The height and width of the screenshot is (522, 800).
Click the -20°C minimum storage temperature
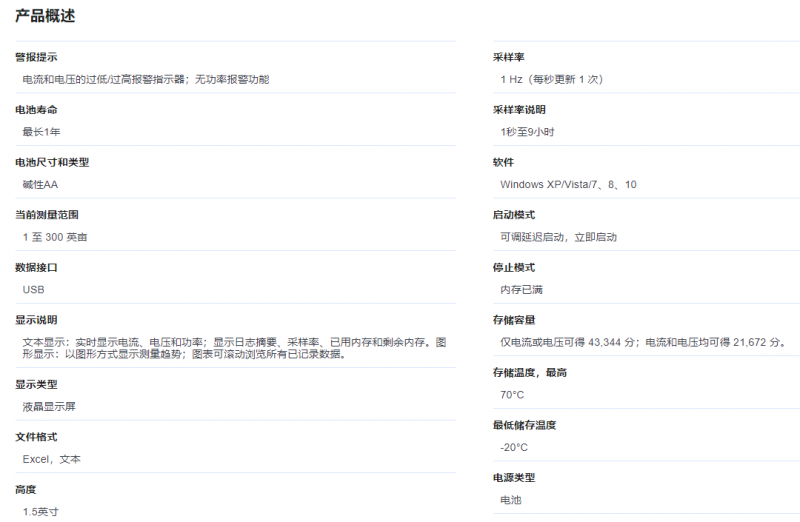click(x=514, y=447)
